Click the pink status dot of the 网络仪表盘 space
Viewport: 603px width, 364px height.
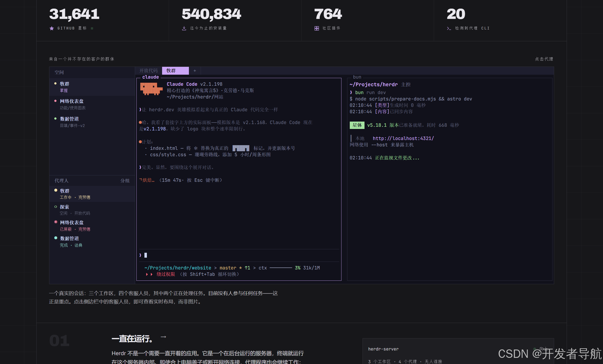(x=56, y=101)
